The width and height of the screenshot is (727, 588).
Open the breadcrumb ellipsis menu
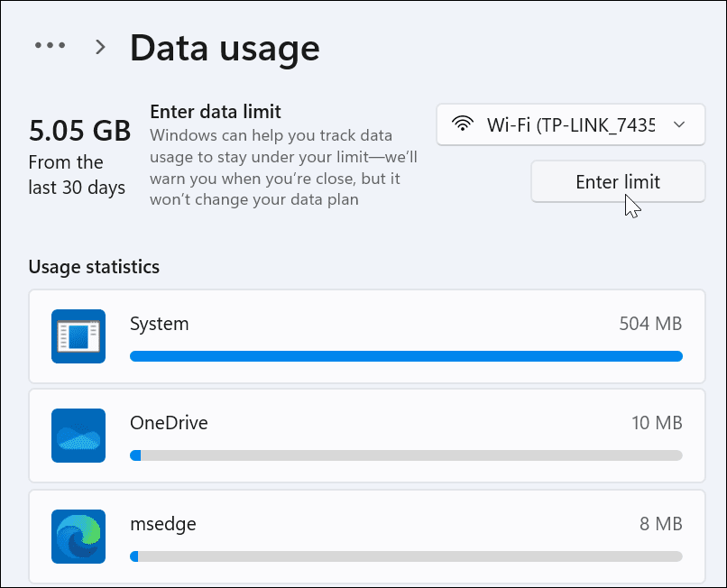point(50,44)
